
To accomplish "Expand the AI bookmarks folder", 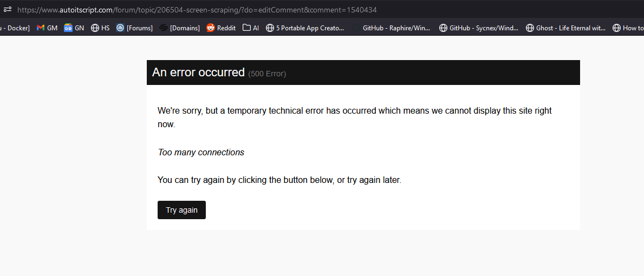I will pos(251,28).
